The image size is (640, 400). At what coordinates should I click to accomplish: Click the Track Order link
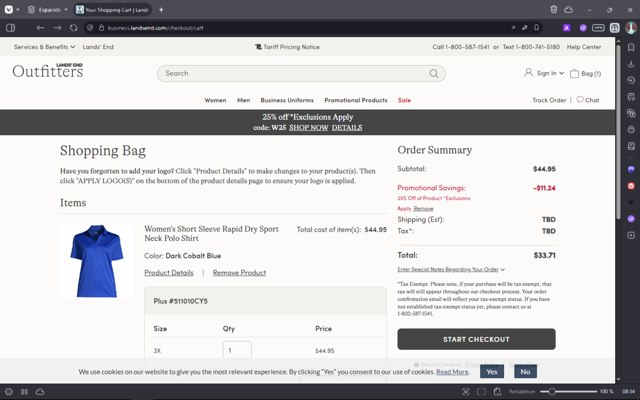(549, 100)
